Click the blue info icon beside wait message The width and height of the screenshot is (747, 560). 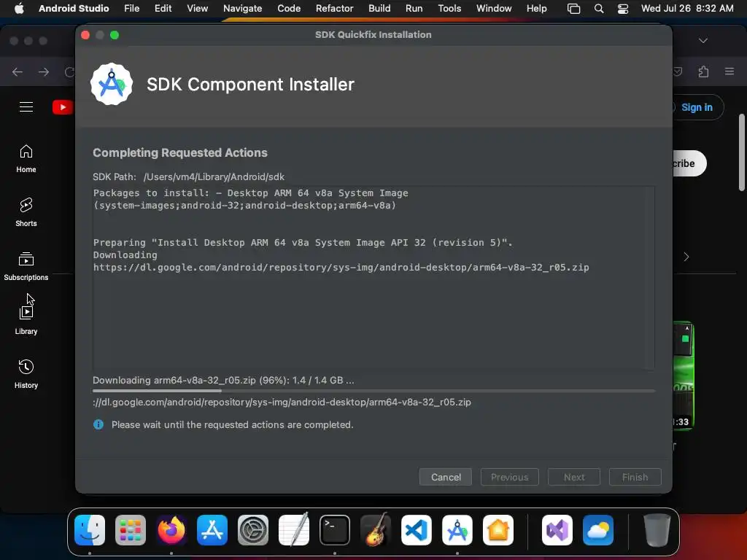98,424
